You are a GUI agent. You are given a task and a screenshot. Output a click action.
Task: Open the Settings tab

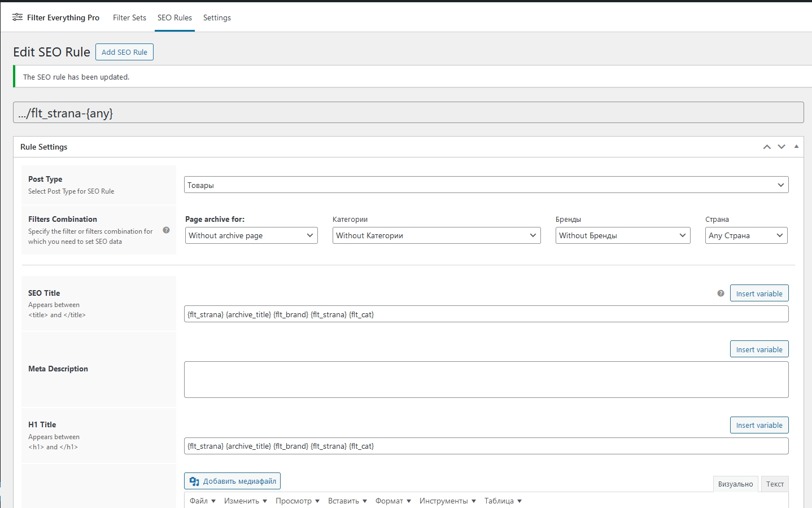[217, 17]
